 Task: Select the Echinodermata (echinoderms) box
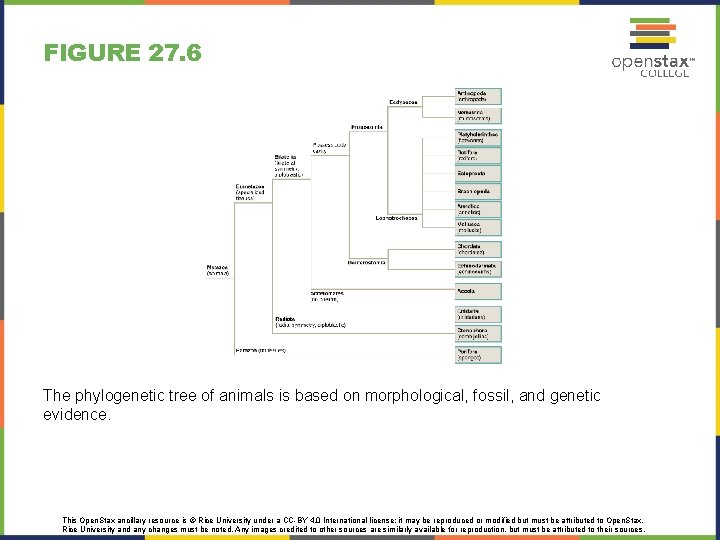click(x=478, y=269)
